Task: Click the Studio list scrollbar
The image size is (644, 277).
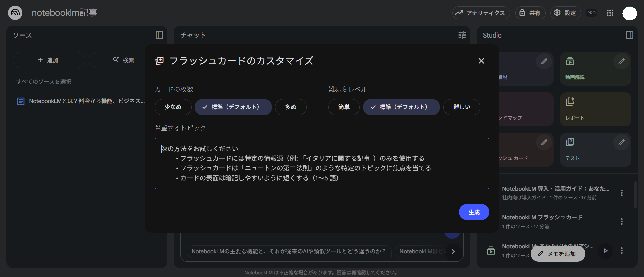Action: coord(635,195)
